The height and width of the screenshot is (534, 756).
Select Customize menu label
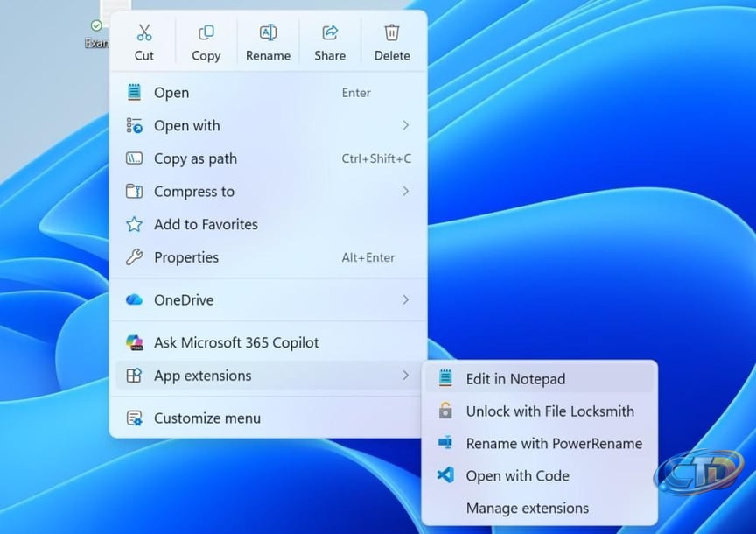pos(207,418)
